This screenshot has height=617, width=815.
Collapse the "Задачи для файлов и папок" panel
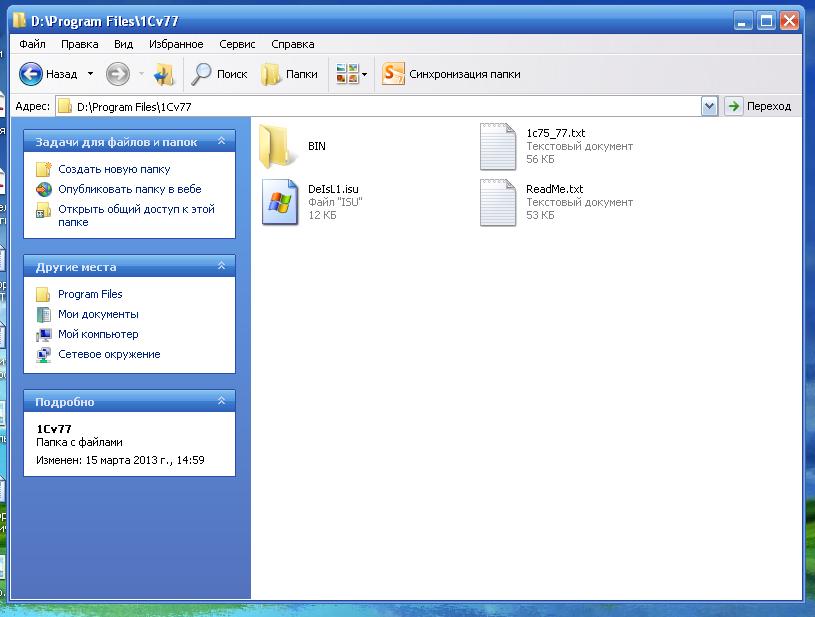(x=221, y=142)
